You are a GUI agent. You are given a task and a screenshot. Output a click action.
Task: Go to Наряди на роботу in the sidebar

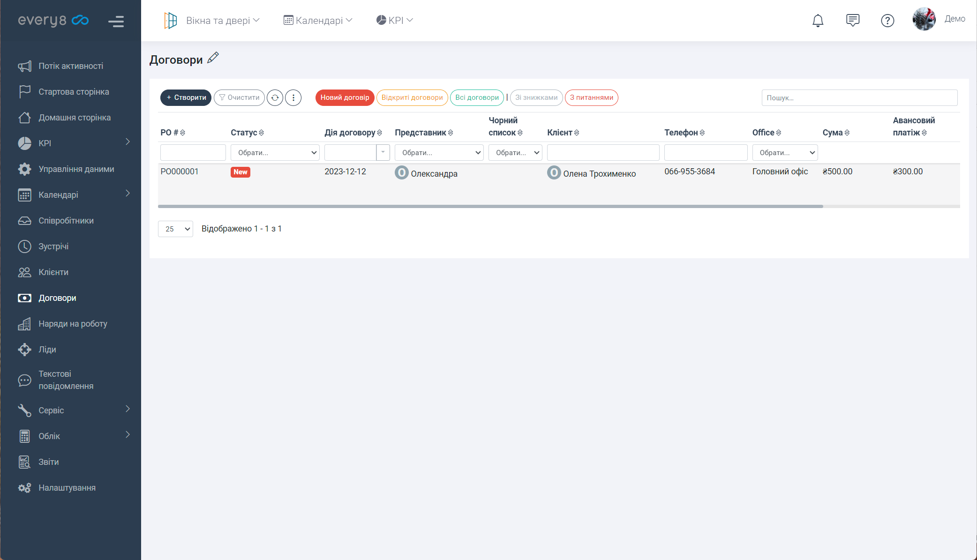pyautogui.click(x=73, y=324)
